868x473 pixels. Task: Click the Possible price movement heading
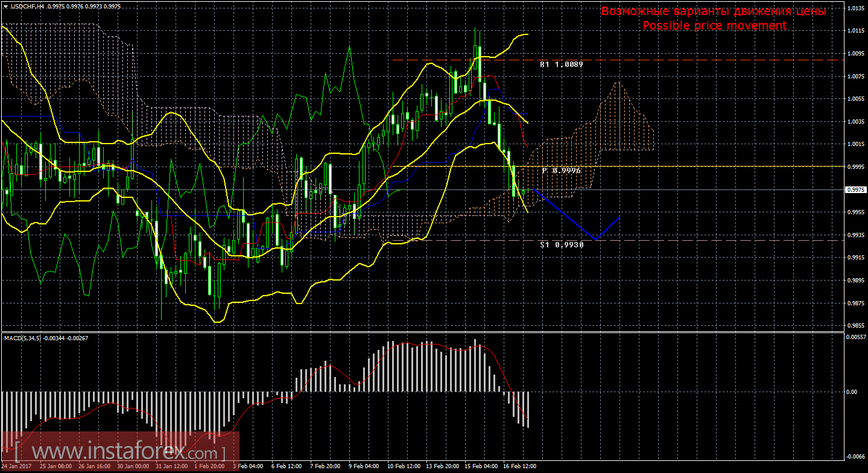[x=714, y=26]
